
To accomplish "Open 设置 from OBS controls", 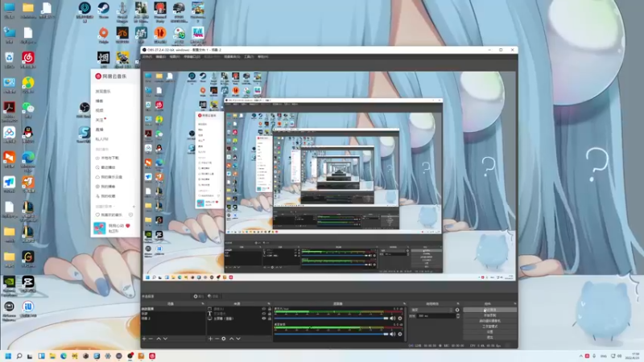I will point(489,331).
